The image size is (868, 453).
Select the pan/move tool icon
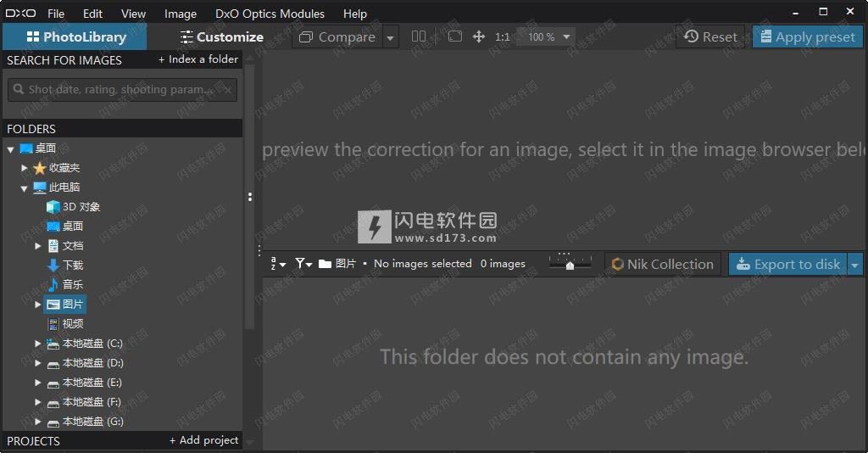(x=479, y=36)
